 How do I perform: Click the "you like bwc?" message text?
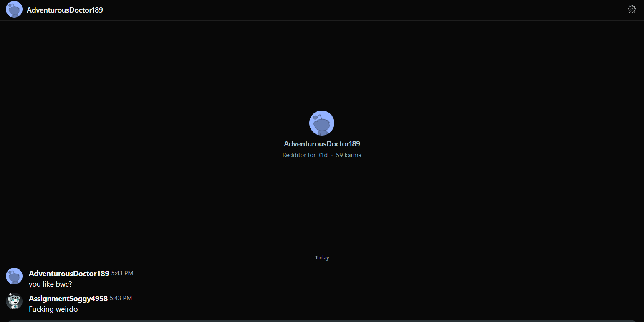(50, 284)
